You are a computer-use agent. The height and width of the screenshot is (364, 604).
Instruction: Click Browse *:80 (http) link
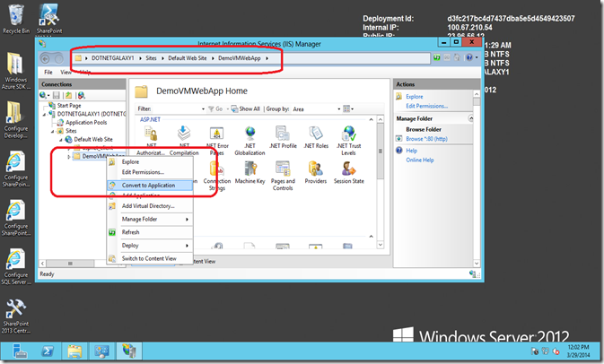[426, 139]
